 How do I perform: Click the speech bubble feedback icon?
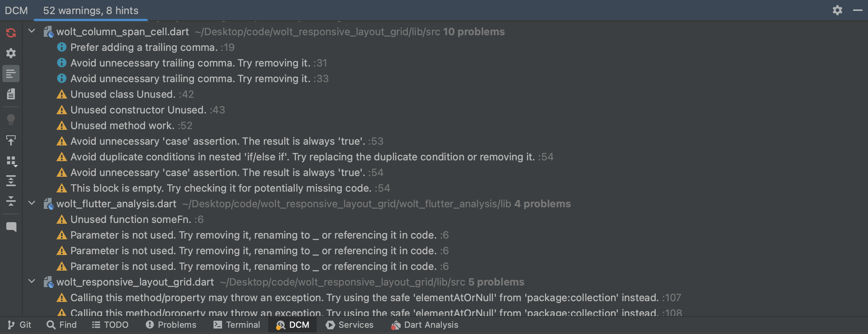11,227
